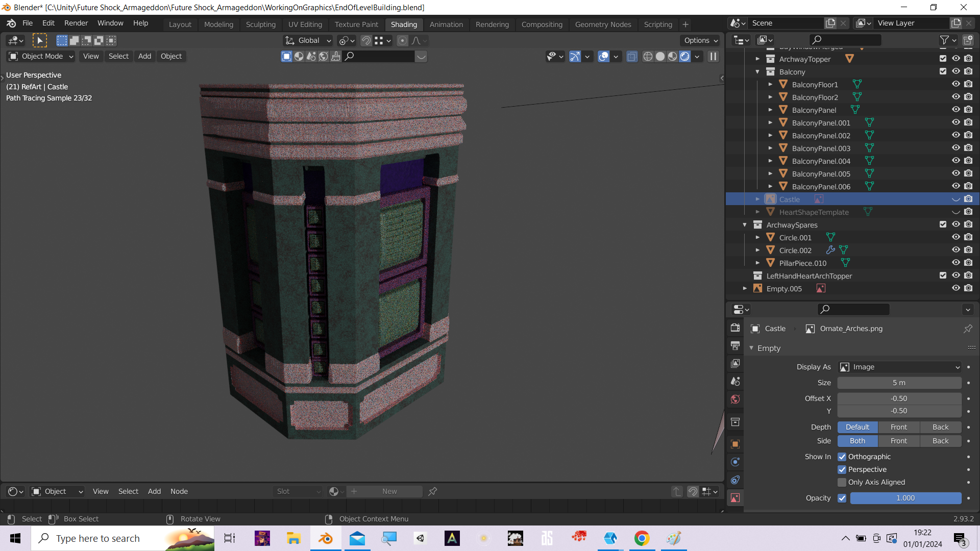Switch to the UV Editing workspace tab
Image resolution: width=980 pixels, height=551 pixels.
(x=305, y=24)
